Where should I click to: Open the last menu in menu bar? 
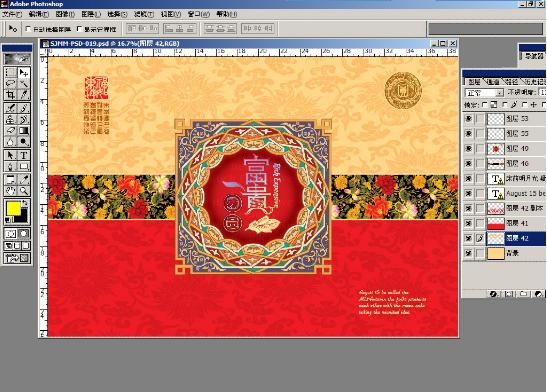point(226,14)
